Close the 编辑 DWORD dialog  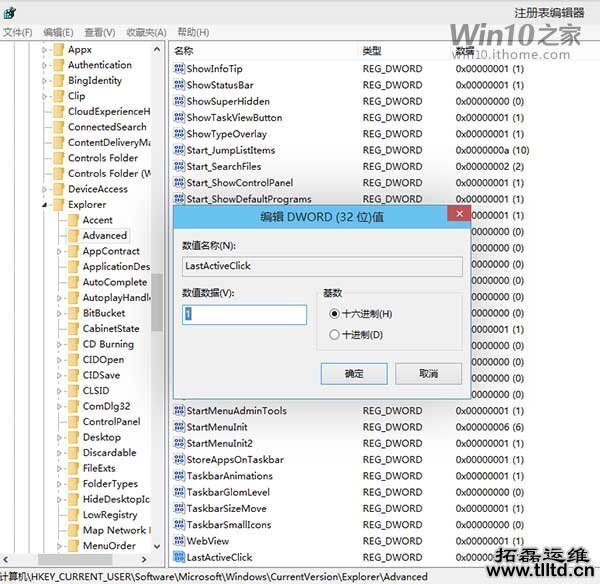459,214
